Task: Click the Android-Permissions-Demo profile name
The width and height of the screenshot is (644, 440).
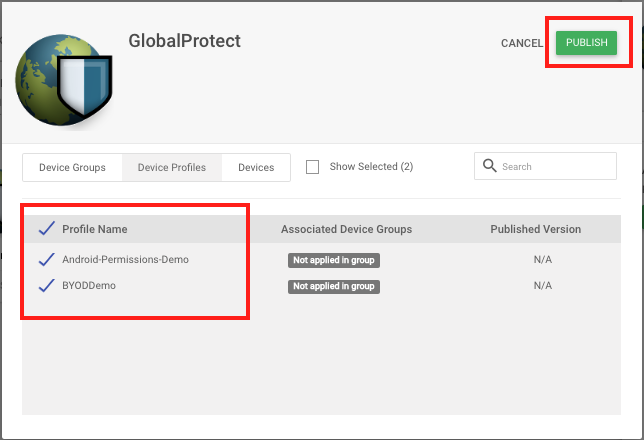Action: [125, 260]
